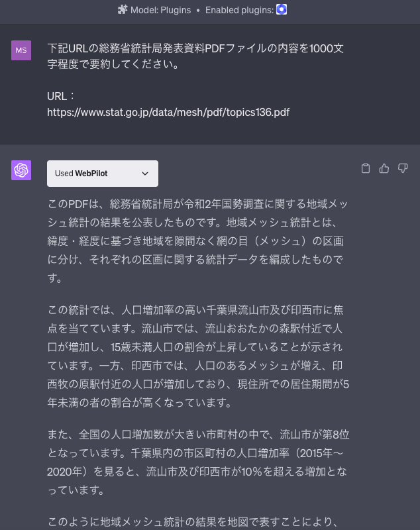Click the "URL：" label in the user message
Image resolution: width=420 pixels, height=530 pixels.
(x=60, y=96)
